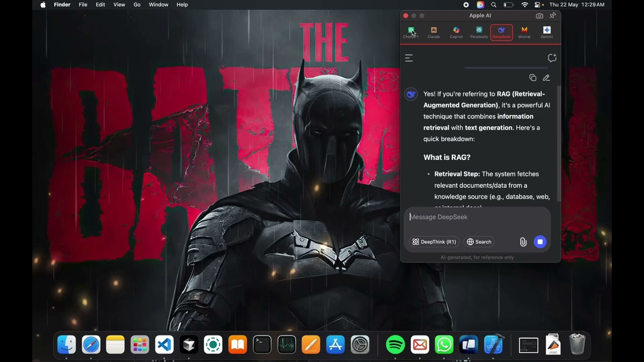Viewport: 644px width, 362px height.
Task: Open the minimized window thumbnail in Dock
Action: pyautogui.click(x=529, y=345)
